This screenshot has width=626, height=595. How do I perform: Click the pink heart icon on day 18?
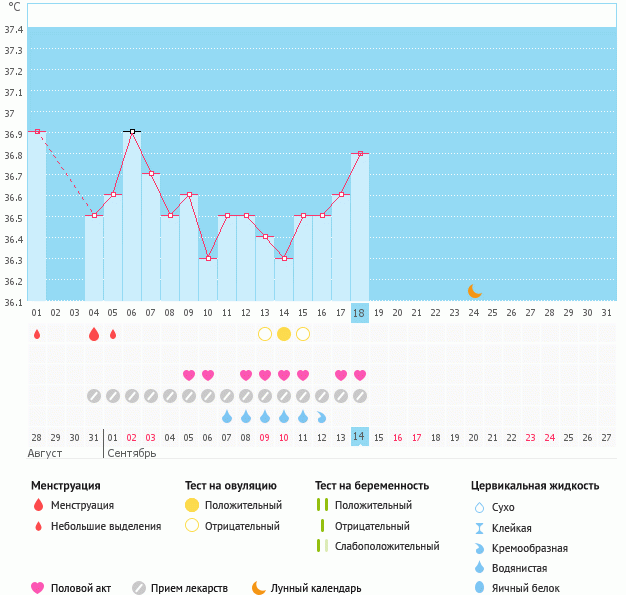[360, 375]
